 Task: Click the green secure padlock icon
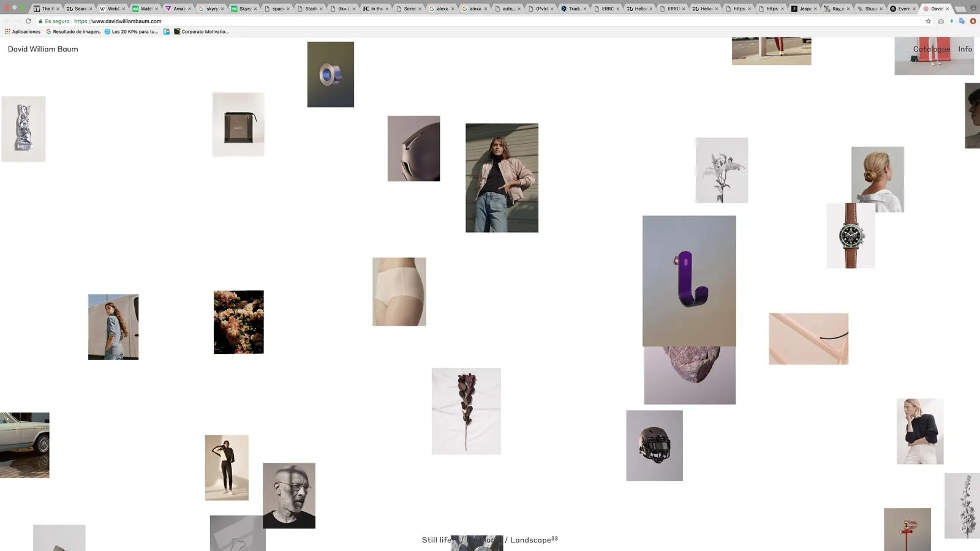coord(40,21)
